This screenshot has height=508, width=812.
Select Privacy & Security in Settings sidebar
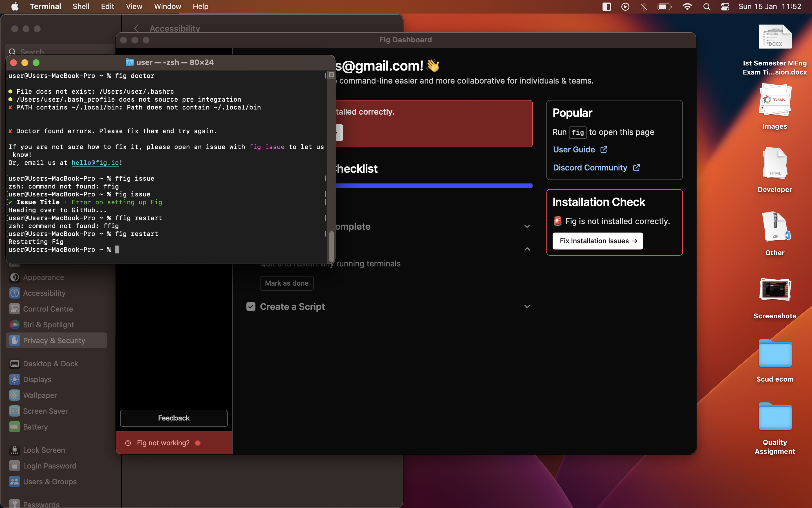point(56,340)
